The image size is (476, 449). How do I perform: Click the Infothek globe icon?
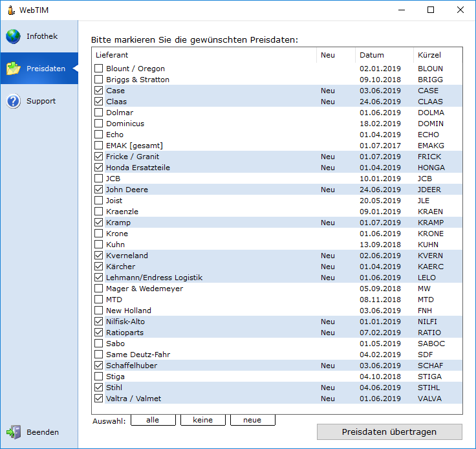tap(13, 36)
